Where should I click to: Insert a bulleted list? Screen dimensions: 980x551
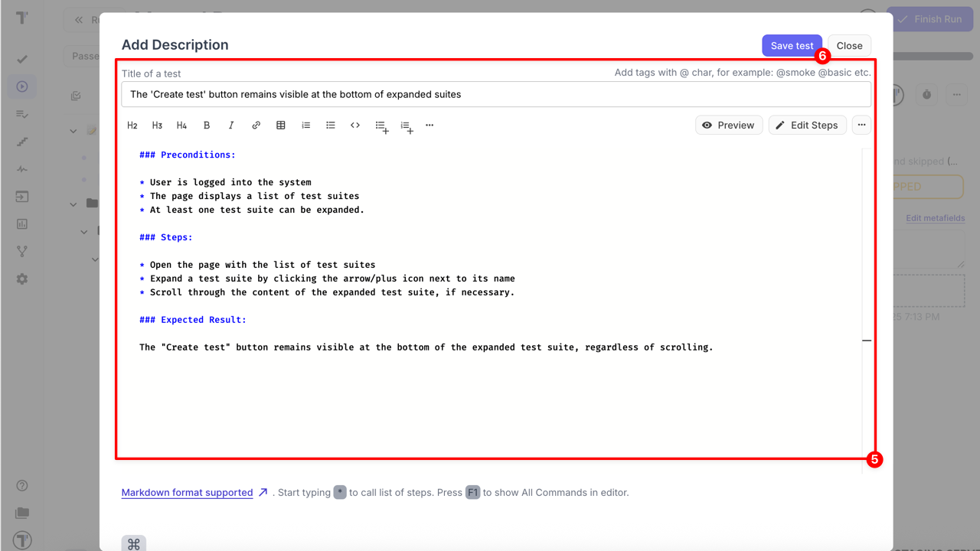(331, 126)
